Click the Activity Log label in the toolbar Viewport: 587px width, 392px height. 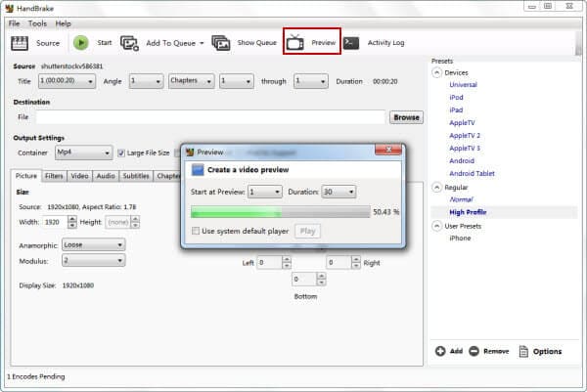[385, 43]
